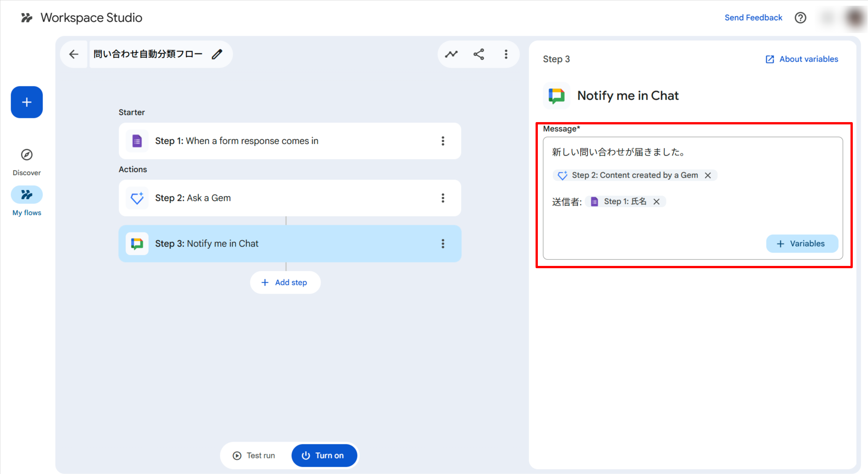Screen dimensions: 868x474
Task: Open Step 1 three-dot menu
Action: coord(443,141)
